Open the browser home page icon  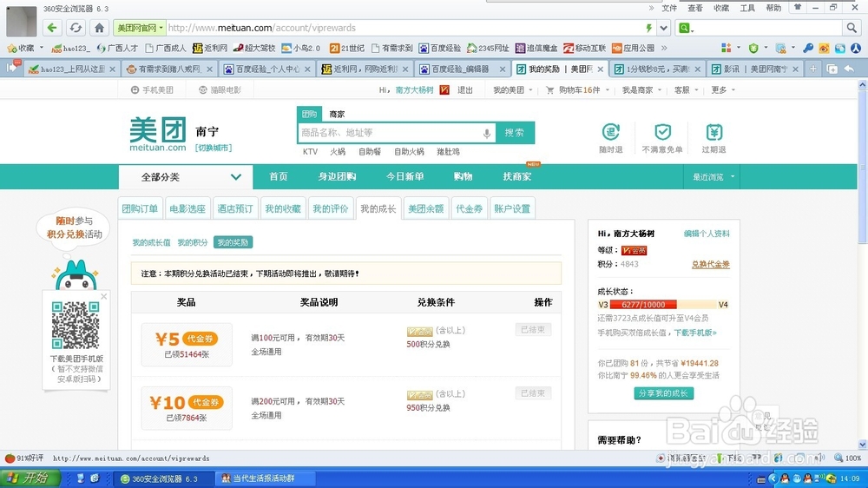point(99,28)
